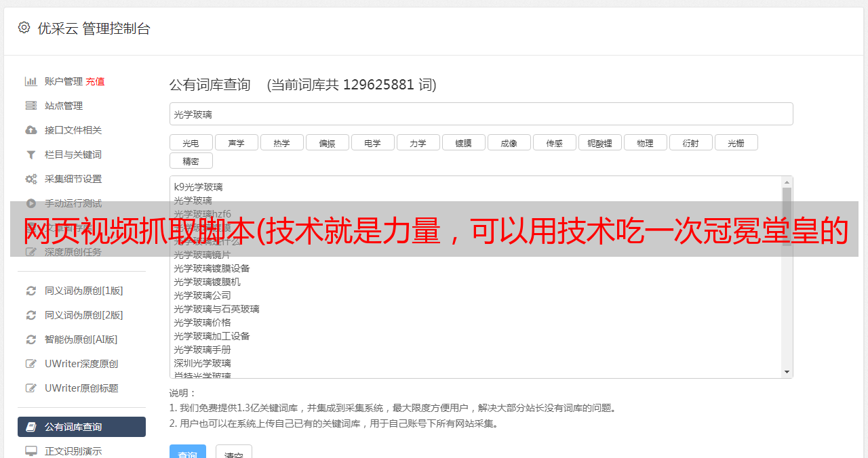The width and height of the screenshot is (868, 458).
Task: Select the 衍射 tag button
Action: (x=690, y=142)
